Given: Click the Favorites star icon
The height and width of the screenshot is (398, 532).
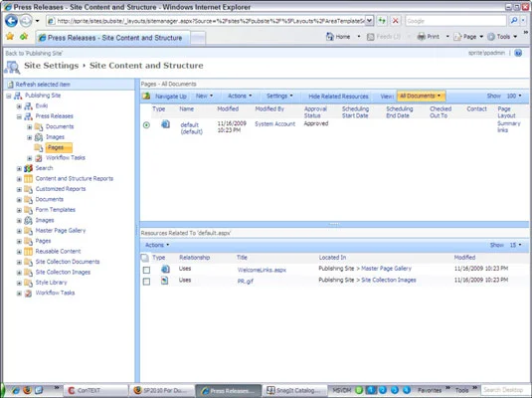Looking at the screenshot, I should click(x=10, y=36).
